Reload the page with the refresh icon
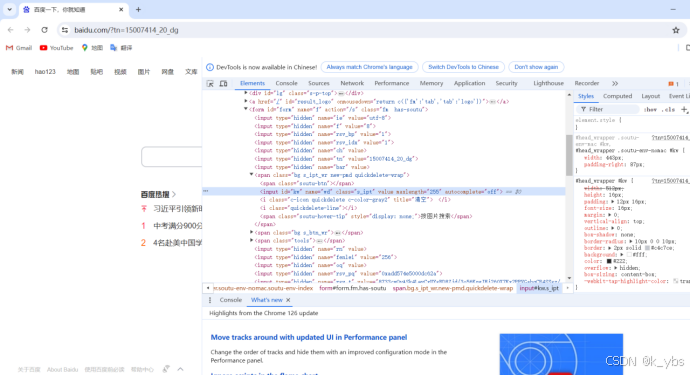The height and width of the screenshot is (375, 691). pos(44,30)
